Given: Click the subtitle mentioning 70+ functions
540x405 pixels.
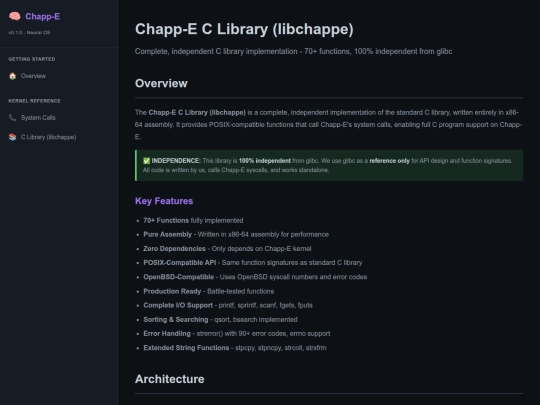Looking at the screenshot, I should tap(293, 51).
